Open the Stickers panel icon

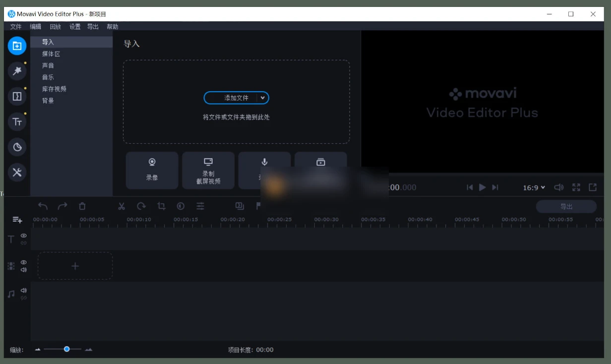[x=17, y=147]
